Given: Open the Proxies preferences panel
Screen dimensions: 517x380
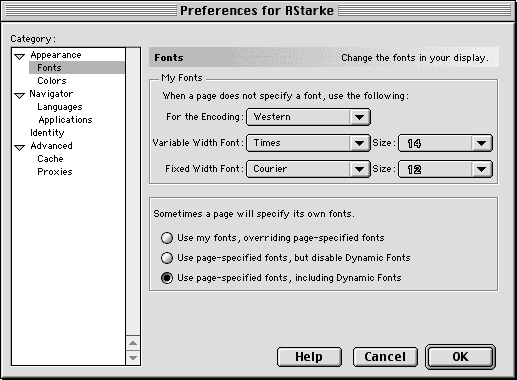Looking at the screenshot, I should pyautogui.click(x=55, y=172).
